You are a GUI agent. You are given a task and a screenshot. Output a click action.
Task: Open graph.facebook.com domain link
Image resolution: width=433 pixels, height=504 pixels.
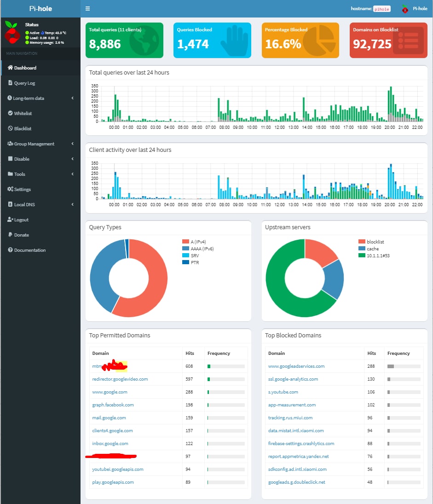[x=113, y=405]
